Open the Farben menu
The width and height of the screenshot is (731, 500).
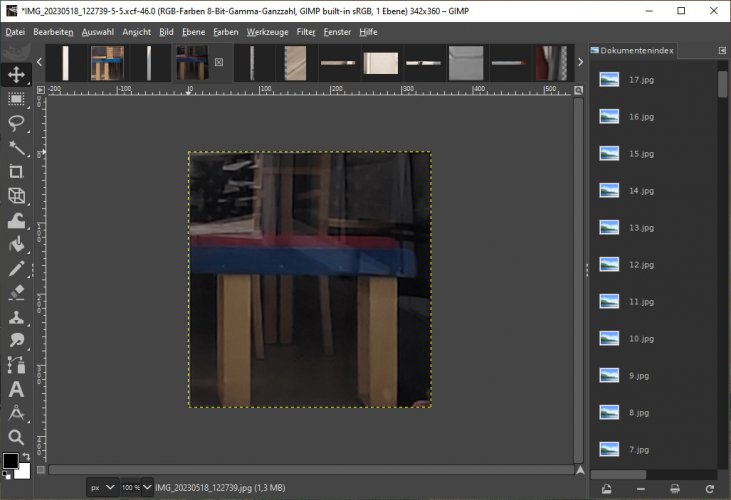pos(226,32)
